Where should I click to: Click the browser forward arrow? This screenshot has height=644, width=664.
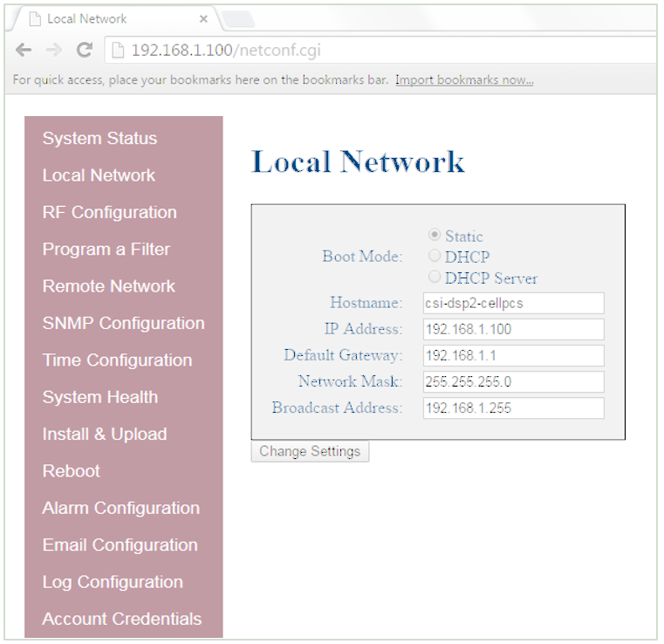(54, 50)
